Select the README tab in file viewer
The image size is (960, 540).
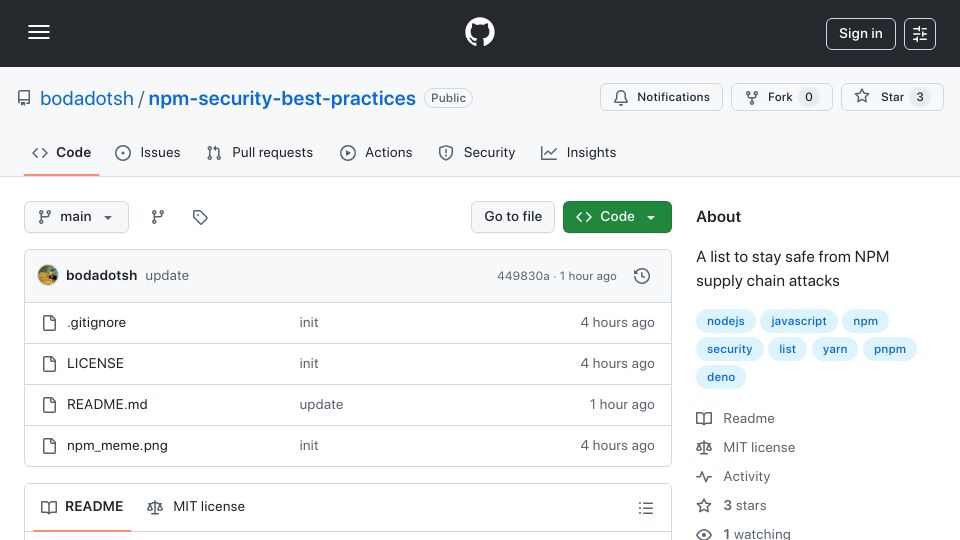[x=82, y=507]
